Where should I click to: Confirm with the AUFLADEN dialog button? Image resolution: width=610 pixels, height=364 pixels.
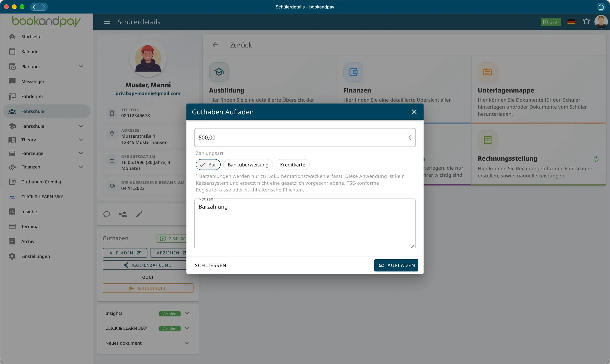pos(396,265)
